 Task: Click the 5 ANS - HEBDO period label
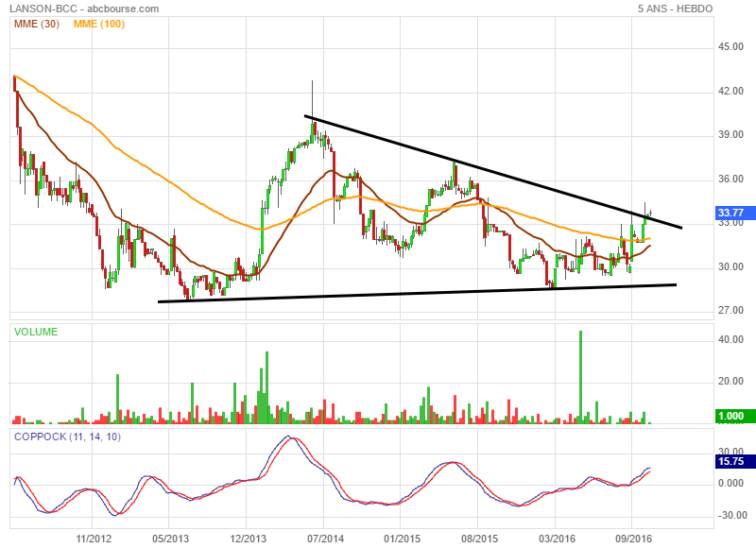pyautogui.click(x=675, y=9)
